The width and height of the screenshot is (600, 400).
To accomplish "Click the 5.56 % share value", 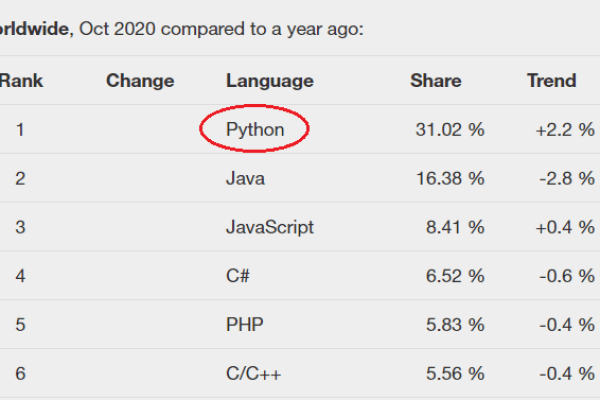I will (x=455, y=374).
